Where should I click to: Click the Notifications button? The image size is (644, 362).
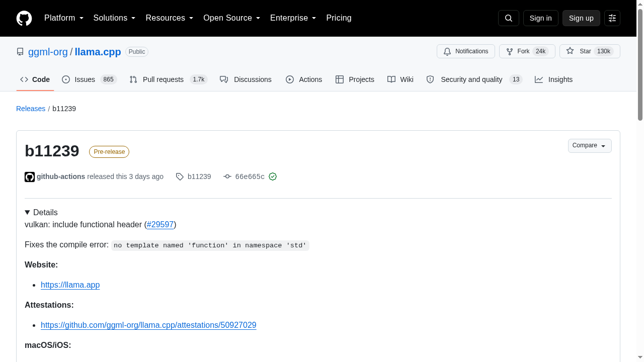(x=466, y=51)
